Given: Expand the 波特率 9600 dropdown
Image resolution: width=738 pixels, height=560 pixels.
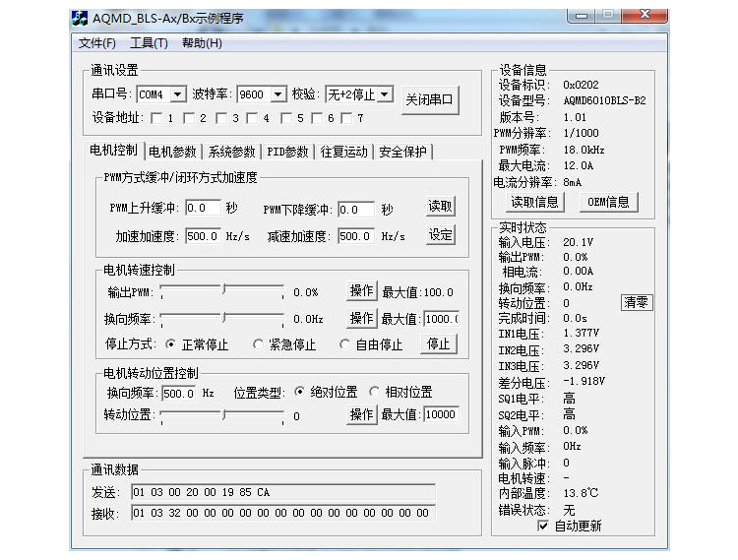Looking at the screenshot, I should [277, 94].
